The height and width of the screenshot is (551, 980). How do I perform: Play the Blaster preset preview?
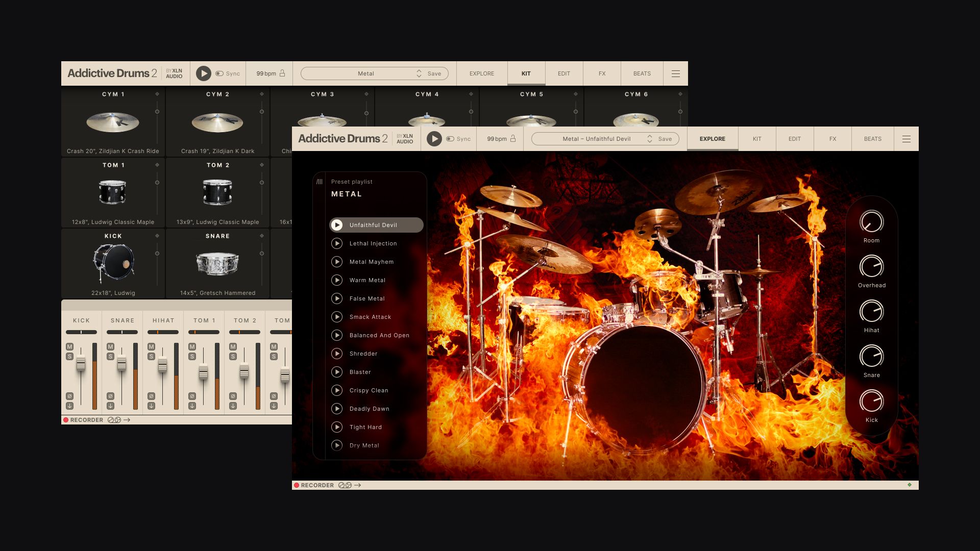[337, 372]
